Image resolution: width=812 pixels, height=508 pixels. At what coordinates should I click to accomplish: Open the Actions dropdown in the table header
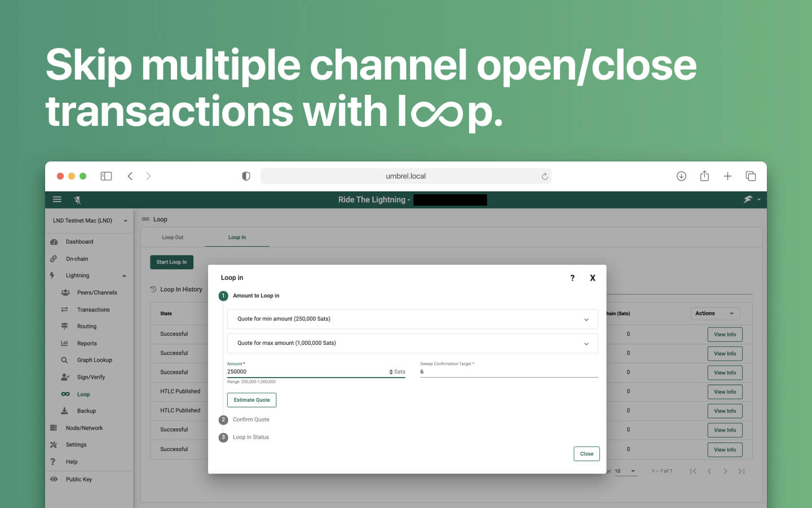(x=715, y=313)
